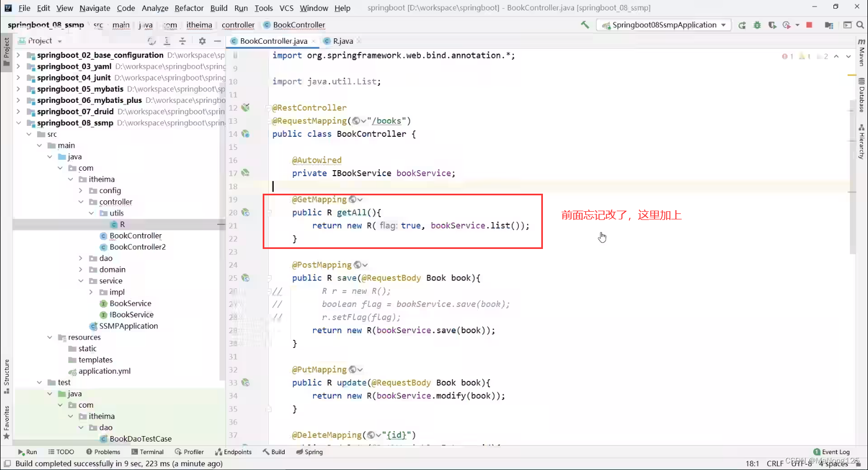Viewport: 868px width, 470px height.
Task: Click the Search Everywhere magnifier icon
Action: 860,25
